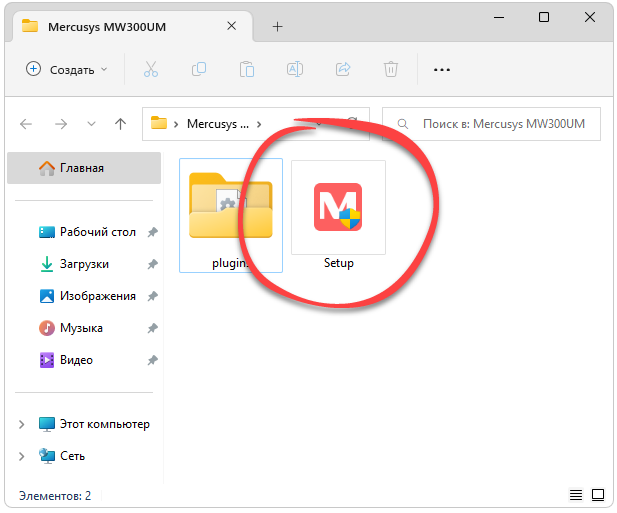Screen dimensions: 617x513
Task: Unpin Рабочий стол via its pin icon
Action: pos(152,232)
